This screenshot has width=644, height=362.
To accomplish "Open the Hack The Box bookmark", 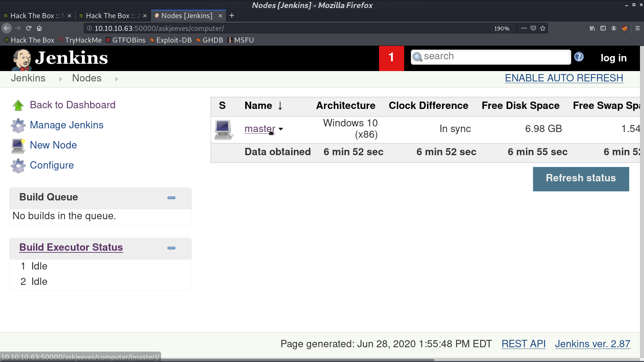I will point(29,40).
